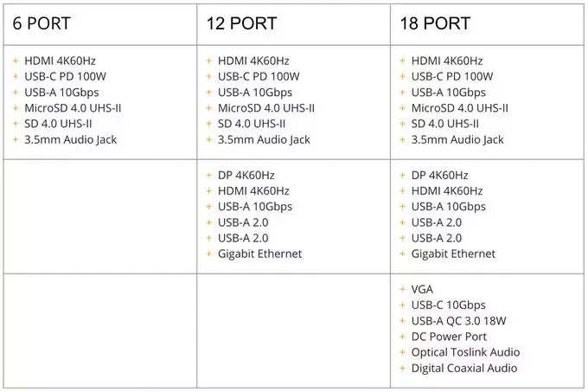
Task: Click plus icon next to DC Power Port
Action: click(403, 337)
